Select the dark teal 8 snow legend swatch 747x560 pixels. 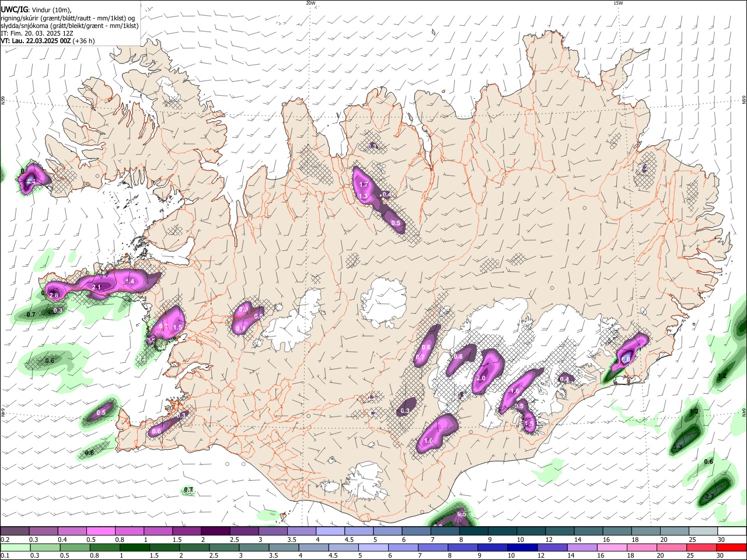(474, 531)
